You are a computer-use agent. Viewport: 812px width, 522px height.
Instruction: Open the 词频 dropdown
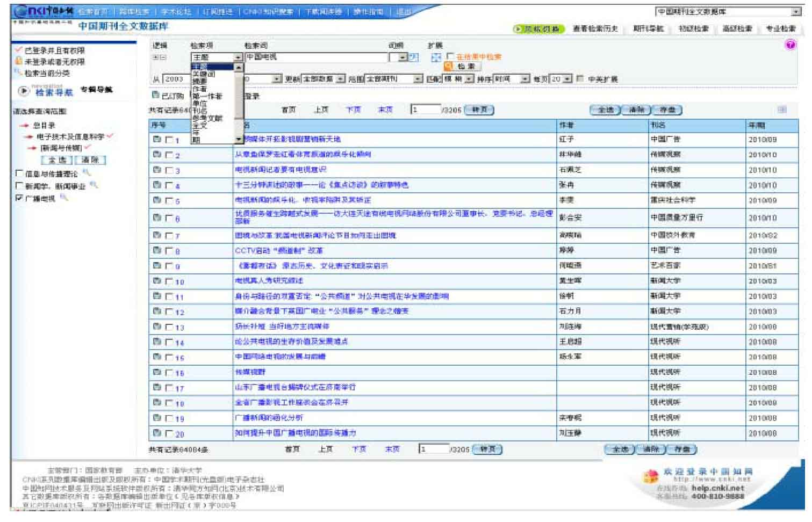tap(398, 57)
